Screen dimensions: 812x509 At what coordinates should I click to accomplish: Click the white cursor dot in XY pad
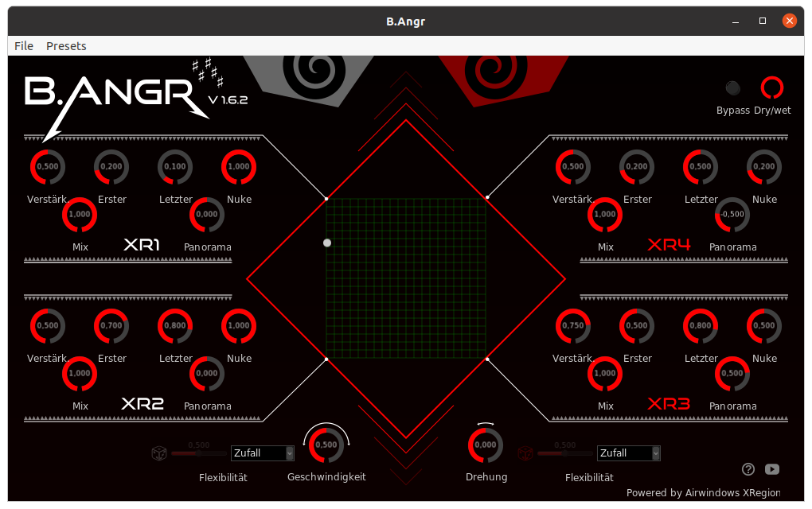click(327, 243)
